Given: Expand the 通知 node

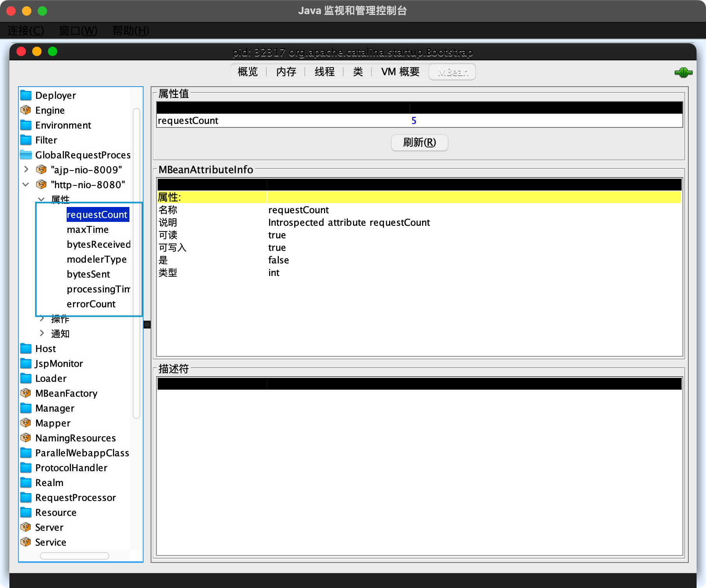Looking at the screenshot, I should 42,333.
